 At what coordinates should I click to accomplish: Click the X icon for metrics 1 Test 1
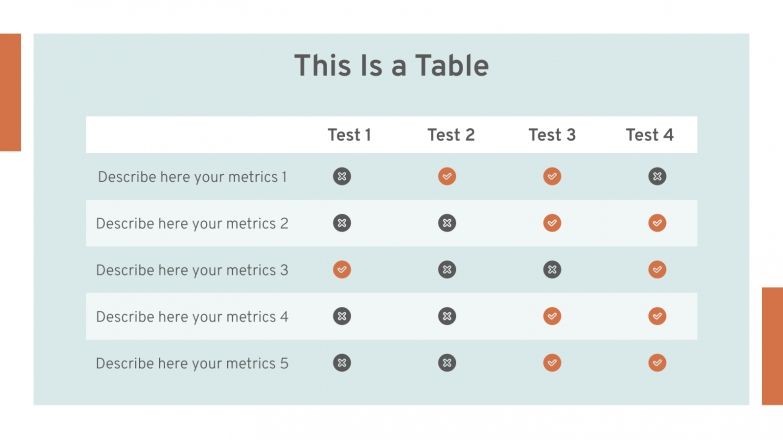pyautogui.click(x=342, y=177)
